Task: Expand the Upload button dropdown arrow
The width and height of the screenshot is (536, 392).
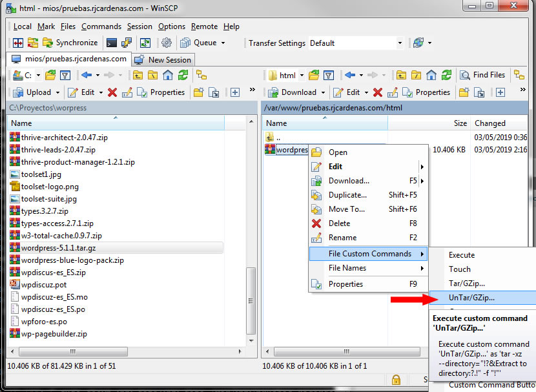Action: pyautogui.click(x=57, y=92)
